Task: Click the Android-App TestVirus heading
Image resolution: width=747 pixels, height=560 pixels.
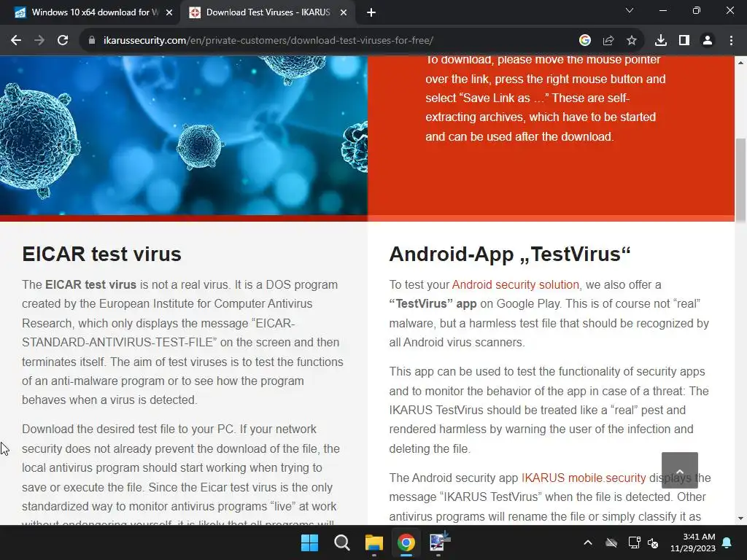Action: tap(510, 254)
